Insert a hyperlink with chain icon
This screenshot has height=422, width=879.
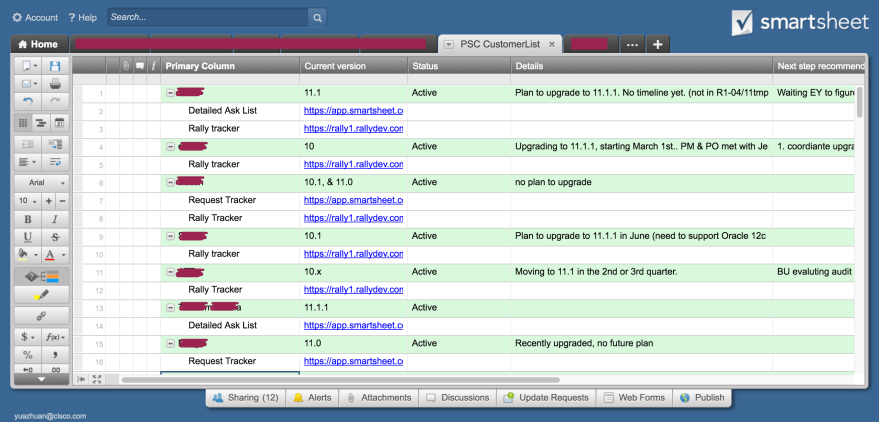[x=42, y=316]
